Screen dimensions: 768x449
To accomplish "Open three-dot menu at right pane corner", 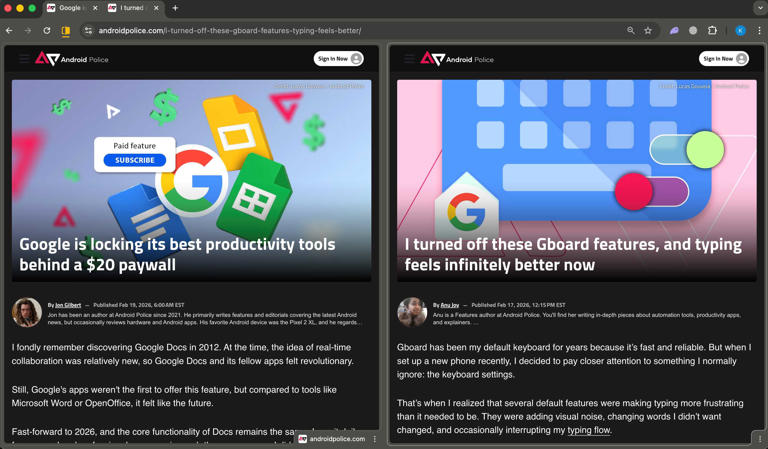I will (x=760, y=439).
